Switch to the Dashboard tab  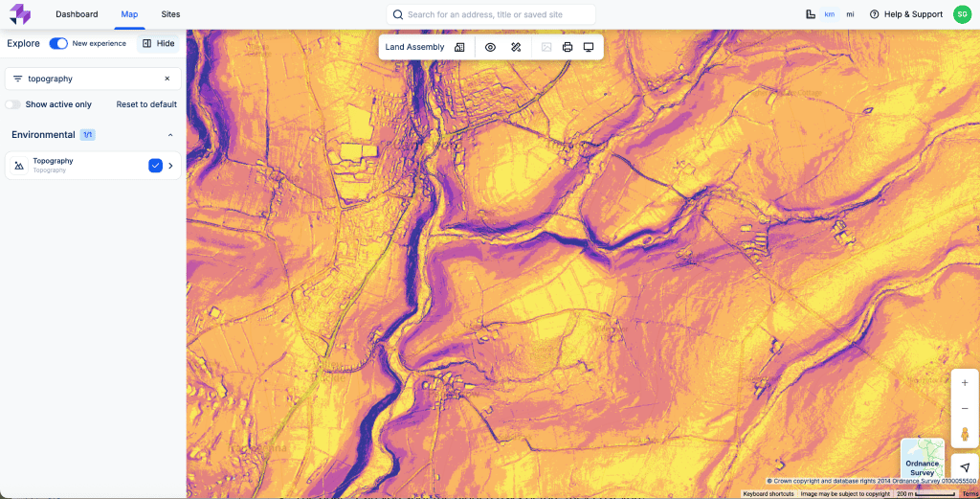click(x=77, y=14)
